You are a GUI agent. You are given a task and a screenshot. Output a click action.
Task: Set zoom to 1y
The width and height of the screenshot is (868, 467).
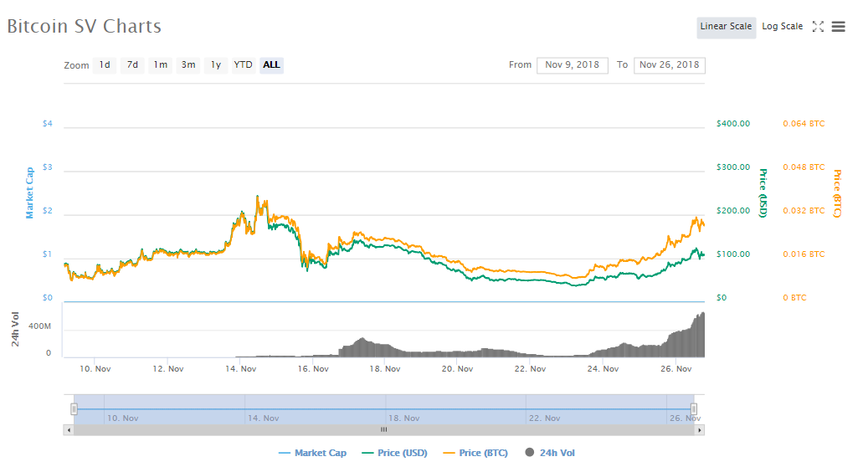[216, 64]
